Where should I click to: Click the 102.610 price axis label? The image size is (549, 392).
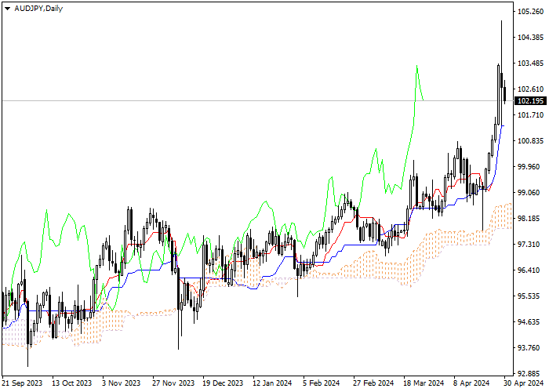click(530, 89)
